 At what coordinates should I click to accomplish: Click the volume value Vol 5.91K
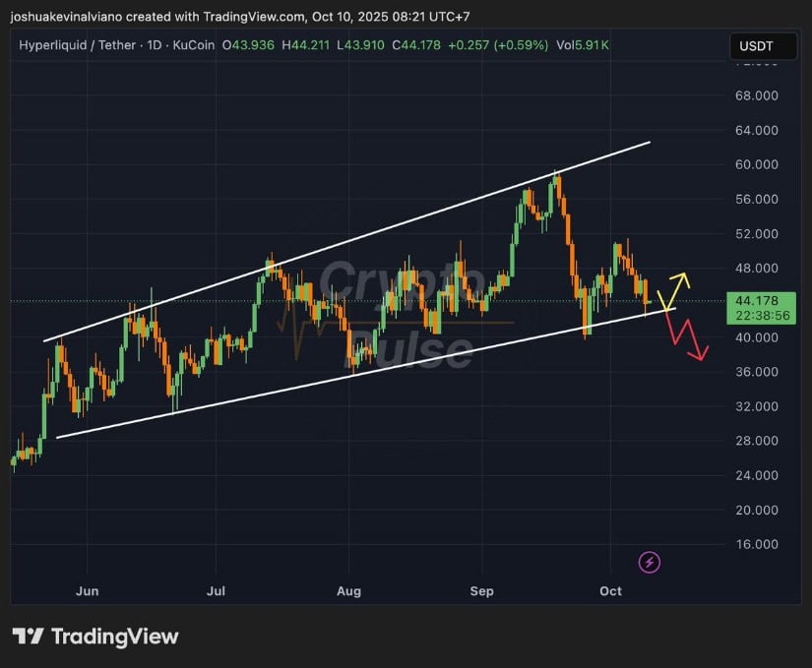point(581,45)
